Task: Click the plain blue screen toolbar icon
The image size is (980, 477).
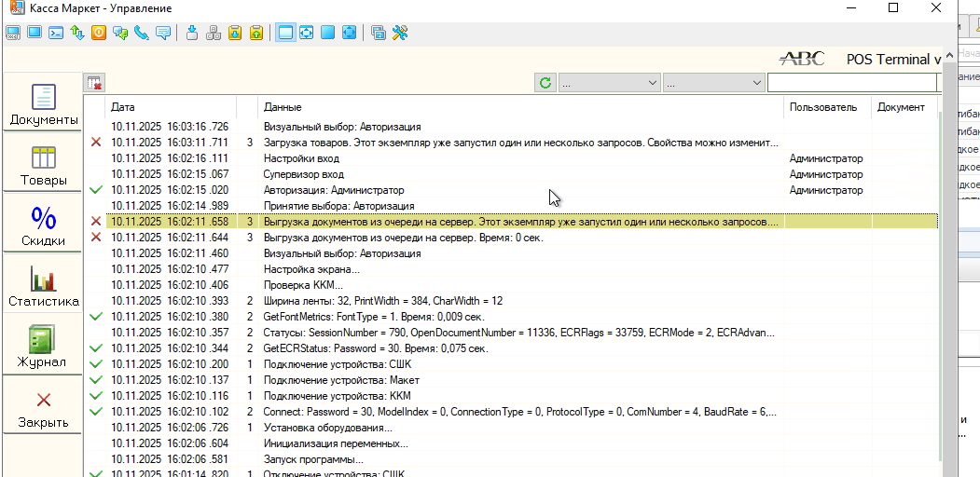Action: (x=35, y=32)
